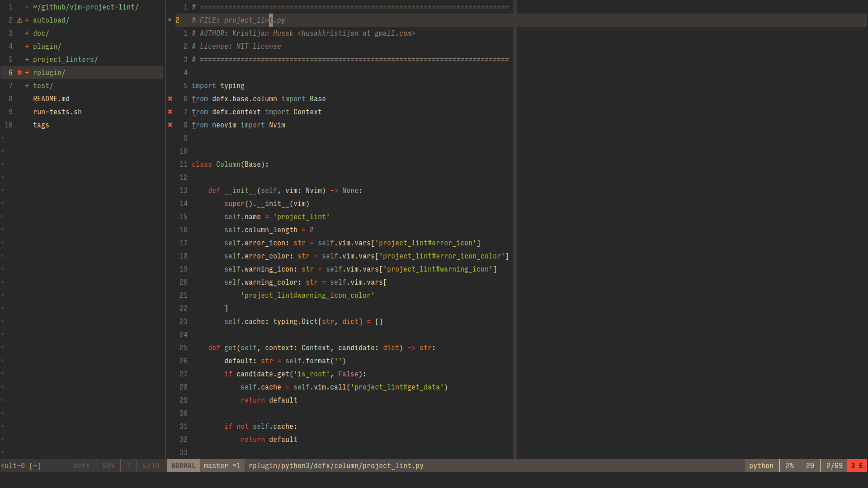Viewport: 868px width, 488px height.
Task: Click the master ~1 git branch segment
Action: (222, 466)
